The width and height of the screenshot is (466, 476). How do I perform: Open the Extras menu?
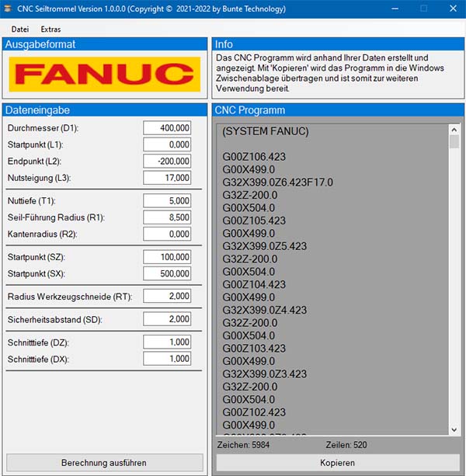[x=50, y=30]
